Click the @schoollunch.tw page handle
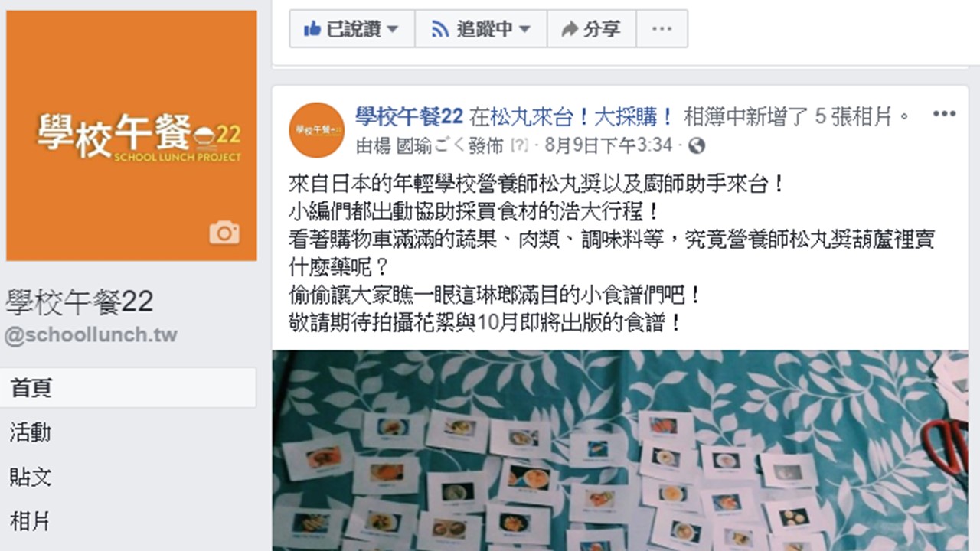 pos(91,335)
